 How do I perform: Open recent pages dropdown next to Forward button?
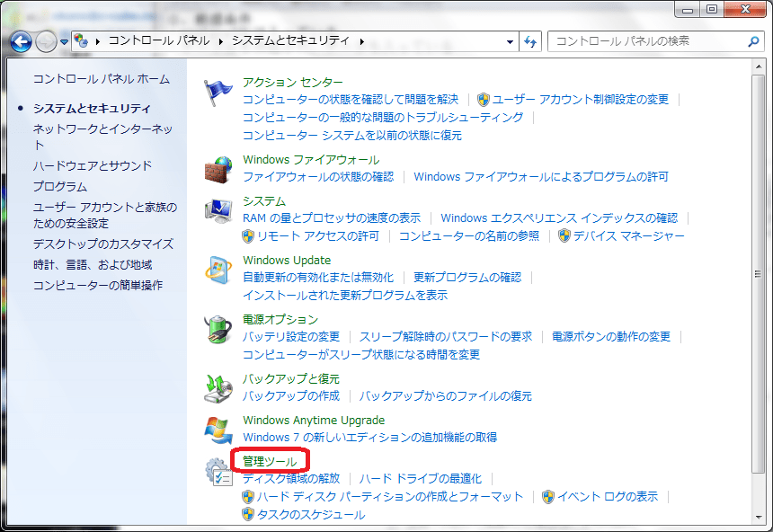(64, 42)
